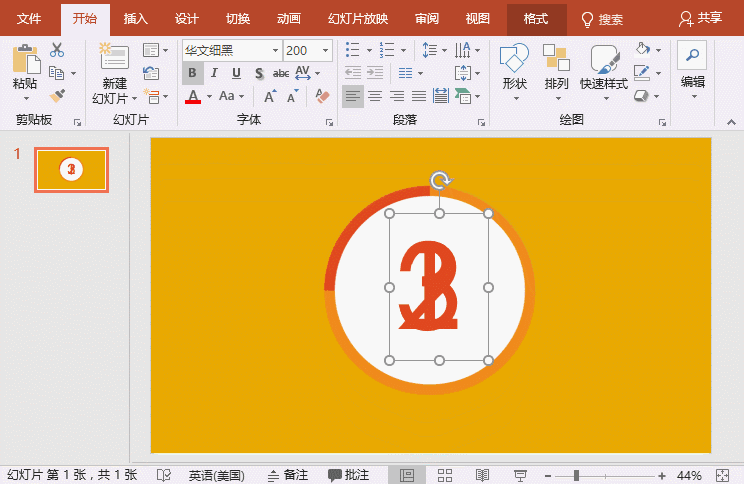
Task: Click the Clear All Formatting eraser icon
Action: click(x=322, y=96)
